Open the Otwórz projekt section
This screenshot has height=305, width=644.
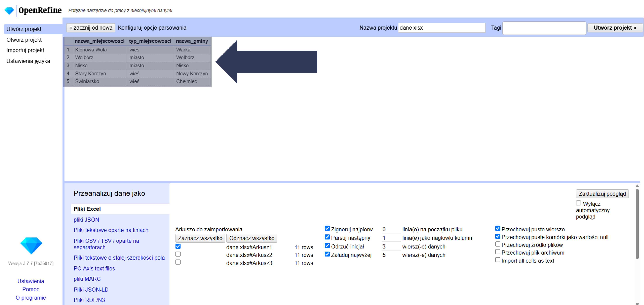(x=24, y=40)
